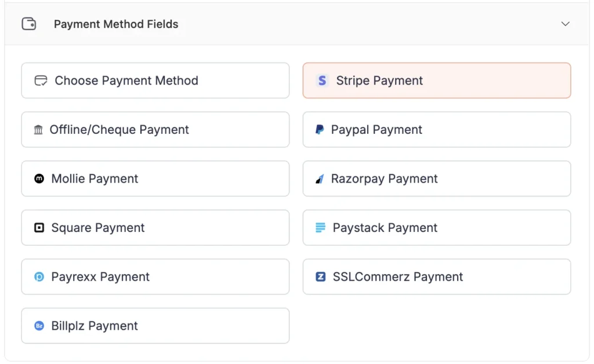
Task: Add the SSLCommerz Payment field
Action: point(437,276)
